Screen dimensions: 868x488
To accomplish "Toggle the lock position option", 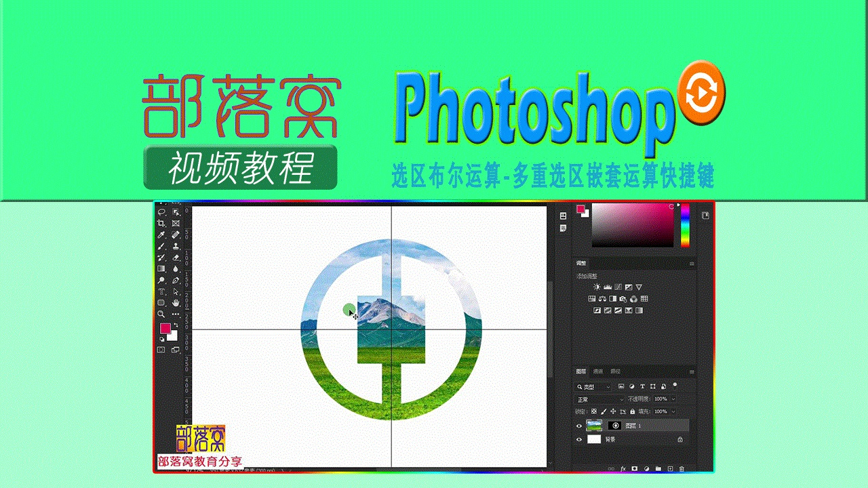I will (x=613, y=411).
